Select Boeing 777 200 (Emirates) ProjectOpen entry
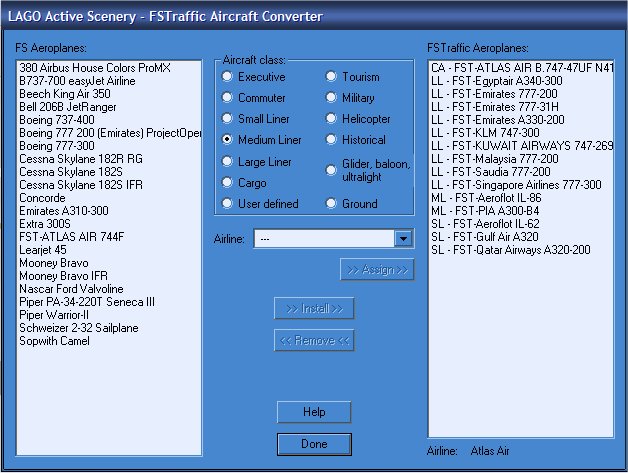 110,133
